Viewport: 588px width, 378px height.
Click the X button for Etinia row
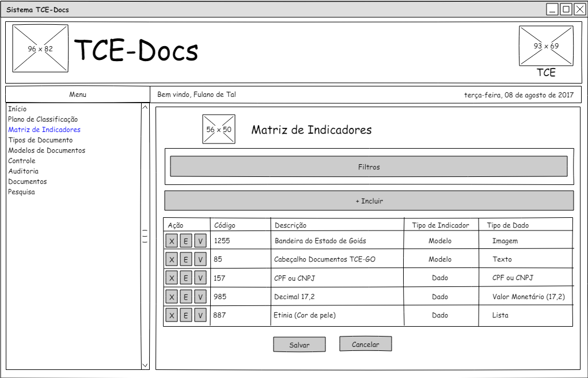(172, 315)
